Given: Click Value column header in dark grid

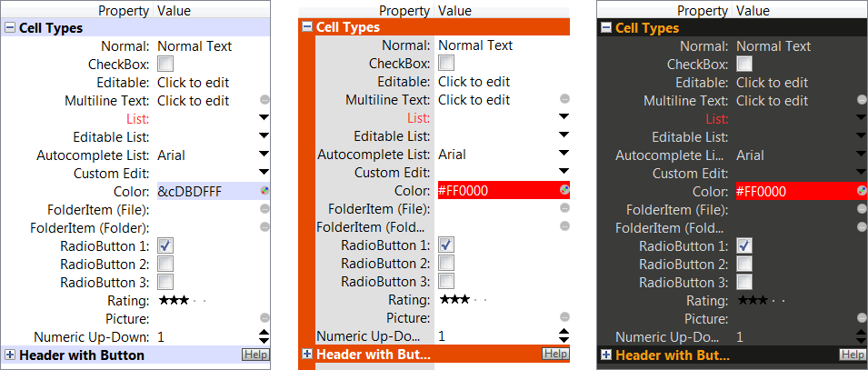Looking at the screenshot, I should point(753,10).
